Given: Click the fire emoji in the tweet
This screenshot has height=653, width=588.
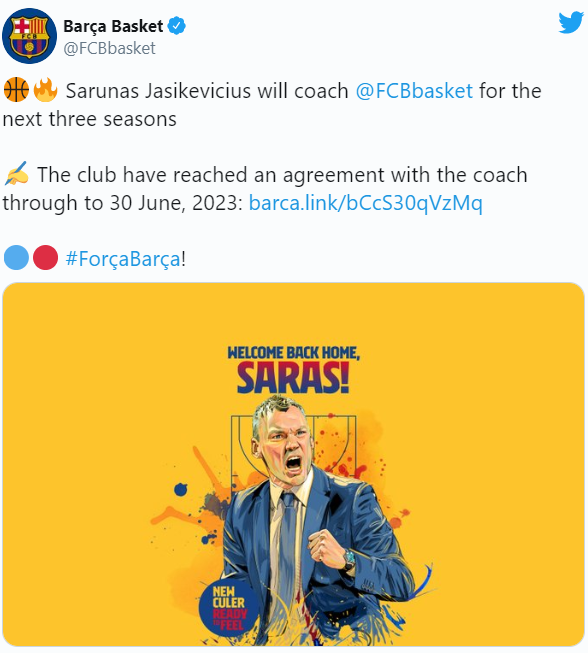Looking at the screenshot, I should [45, 90].
